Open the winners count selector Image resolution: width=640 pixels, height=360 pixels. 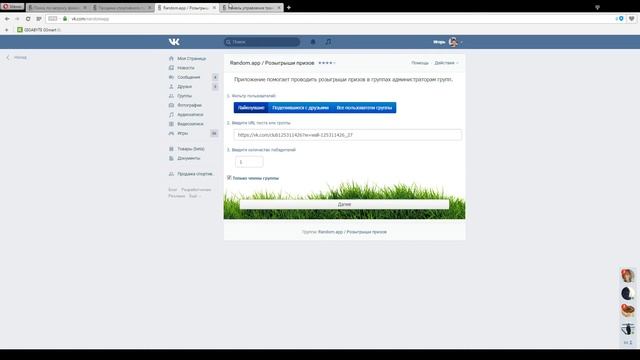click(249, 162)
